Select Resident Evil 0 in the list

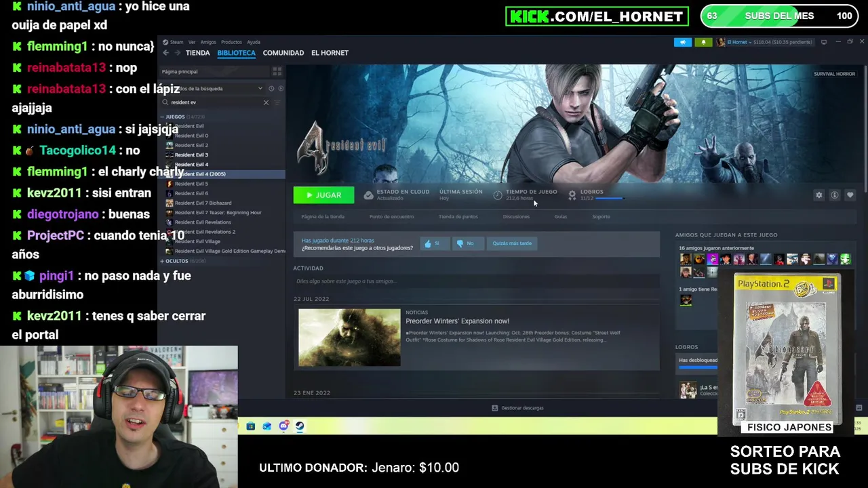[191, 136]
